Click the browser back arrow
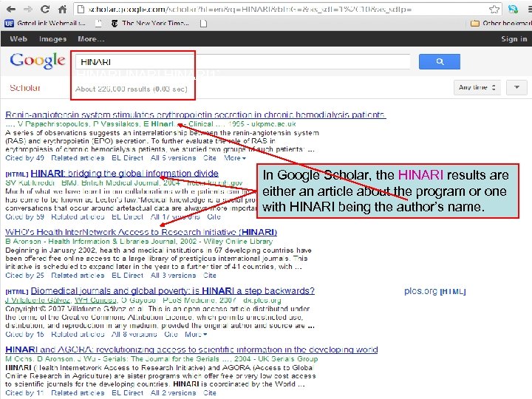 11,9
